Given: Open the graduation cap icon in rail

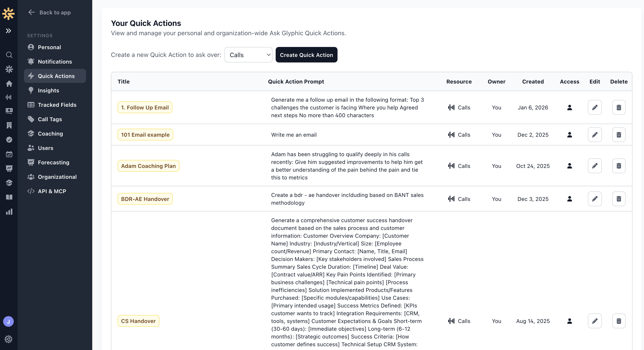Looking at the screenshot, I should [9, 183].
